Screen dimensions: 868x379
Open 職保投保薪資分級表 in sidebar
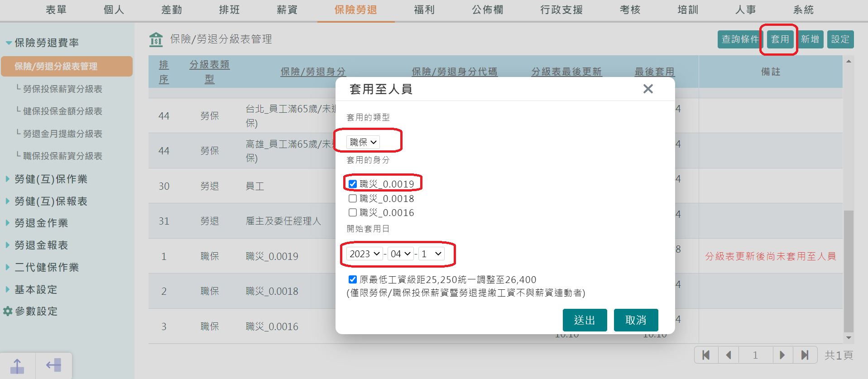click(62, 156)
